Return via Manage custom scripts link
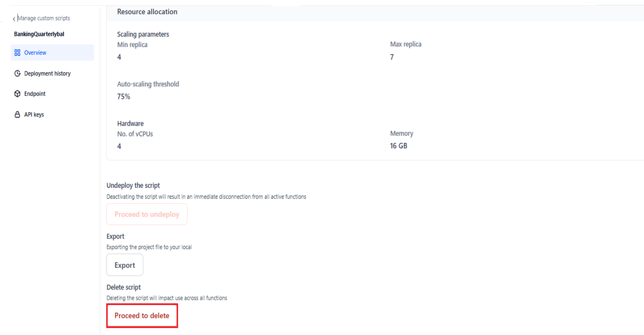The height and width of the screenshot is (335, 644). [43, 18]
